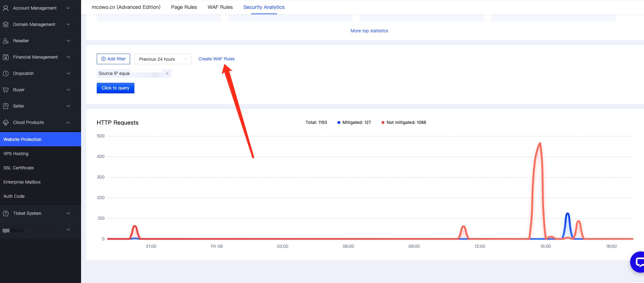Click the Domain Management layers icon

6,25
